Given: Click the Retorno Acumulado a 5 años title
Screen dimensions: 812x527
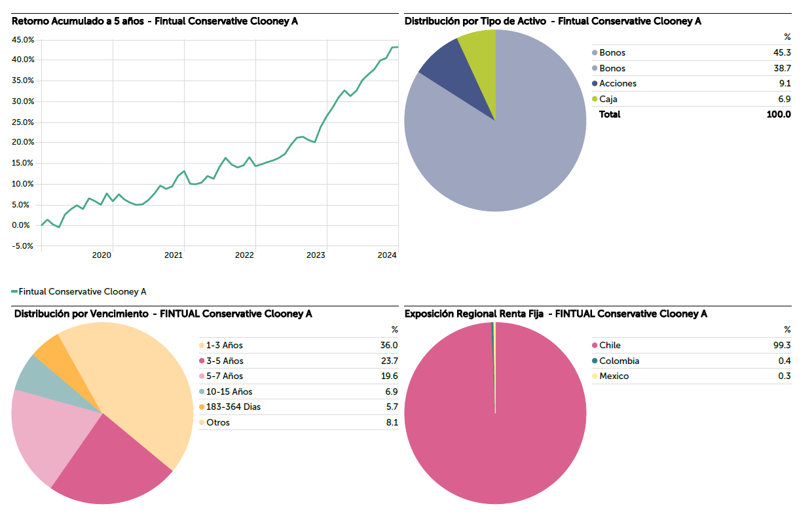Looking at the screenshot, I should (x=155, y=21).
